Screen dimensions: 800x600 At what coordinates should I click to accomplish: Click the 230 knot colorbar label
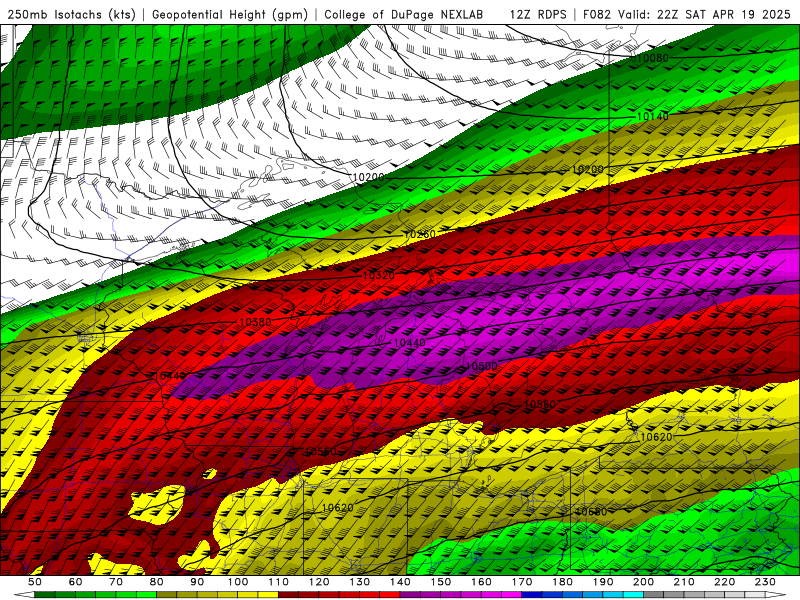[x=765, y=582]
